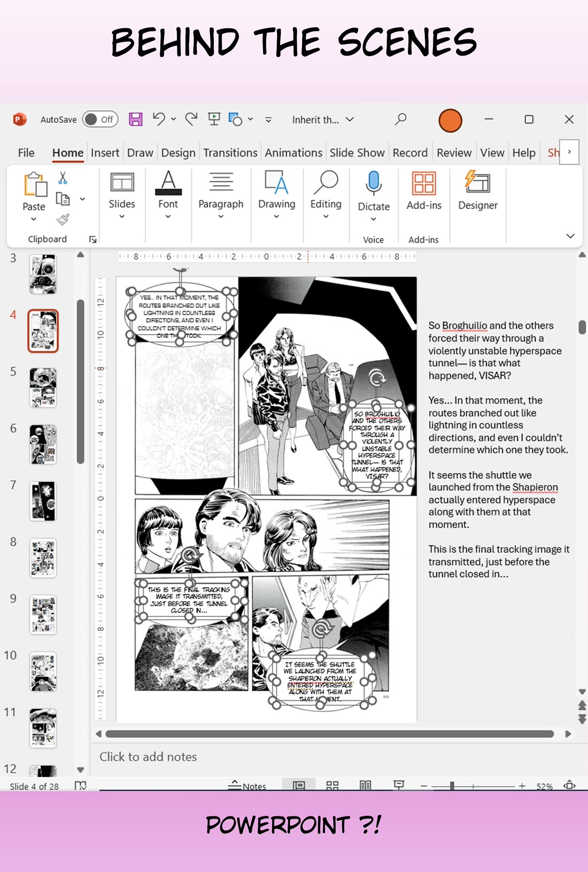This screenshot has height=872, width=588.
Task: Click the Dictate microphone icon
Action: click(x=374, y=183)
